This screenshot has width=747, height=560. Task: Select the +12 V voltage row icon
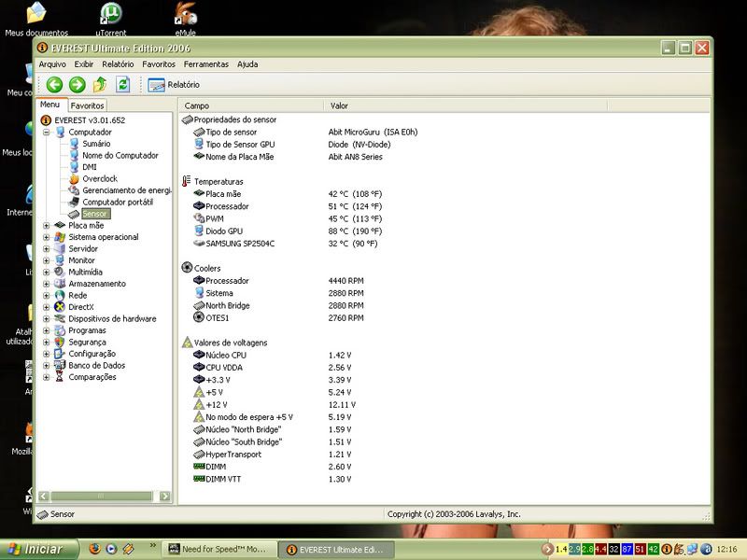(x=199, y=404)
